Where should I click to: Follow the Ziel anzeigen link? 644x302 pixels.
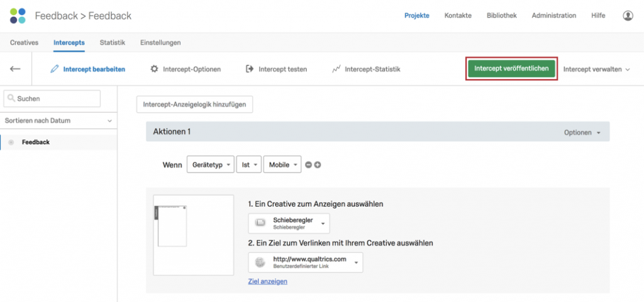[268, 281]
